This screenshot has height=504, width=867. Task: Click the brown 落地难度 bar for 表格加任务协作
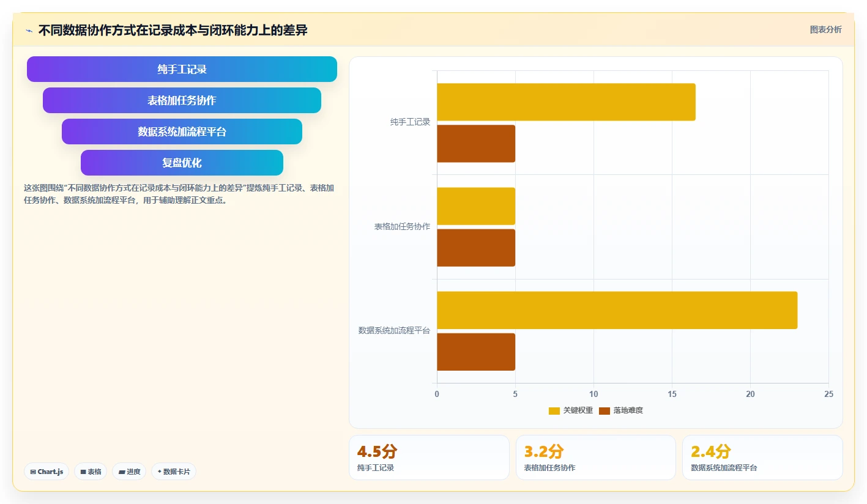pos(476,248)
